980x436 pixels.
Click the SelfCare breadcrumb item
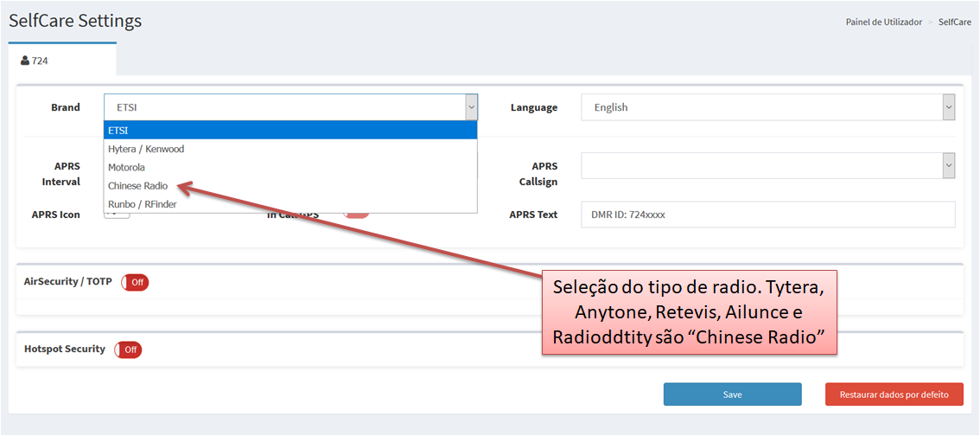tap(954, 22)
